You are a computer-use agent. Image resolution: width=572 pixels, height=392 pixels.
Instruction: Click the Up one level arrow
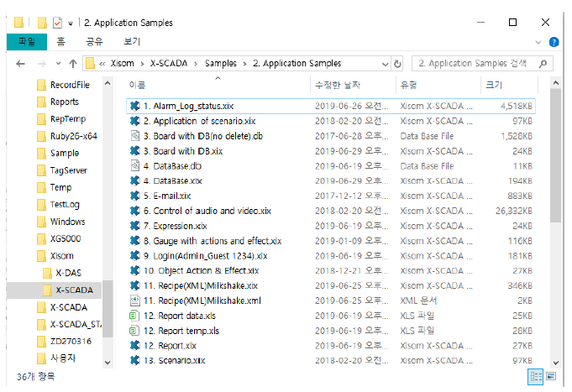tap(73, 64)
